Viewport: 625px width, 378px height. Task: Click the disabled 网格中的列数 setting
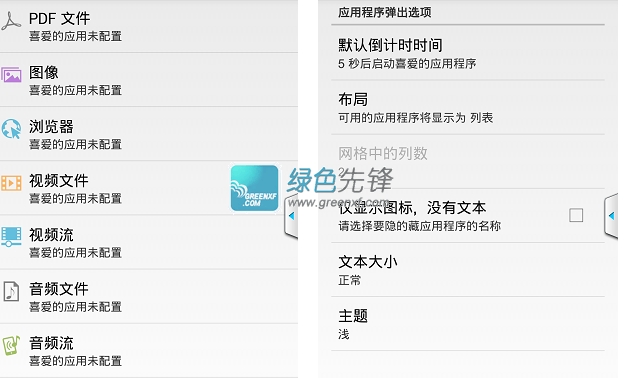pos(468,161)
